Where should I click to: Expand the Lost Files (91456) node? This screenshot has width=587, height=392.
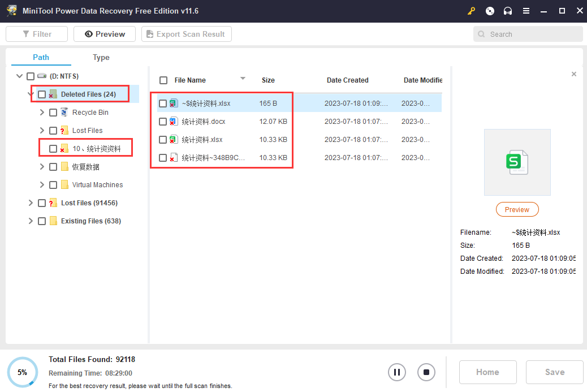31,203
